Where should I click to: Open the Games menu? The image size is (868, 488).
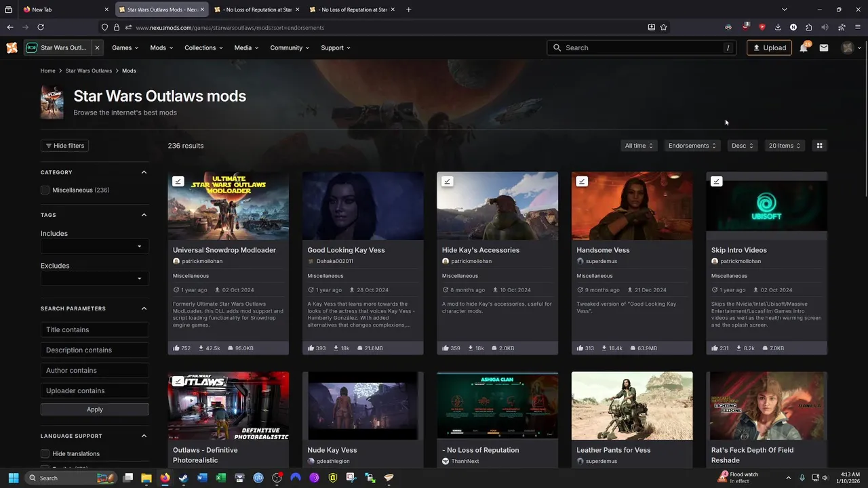(125, 47)
